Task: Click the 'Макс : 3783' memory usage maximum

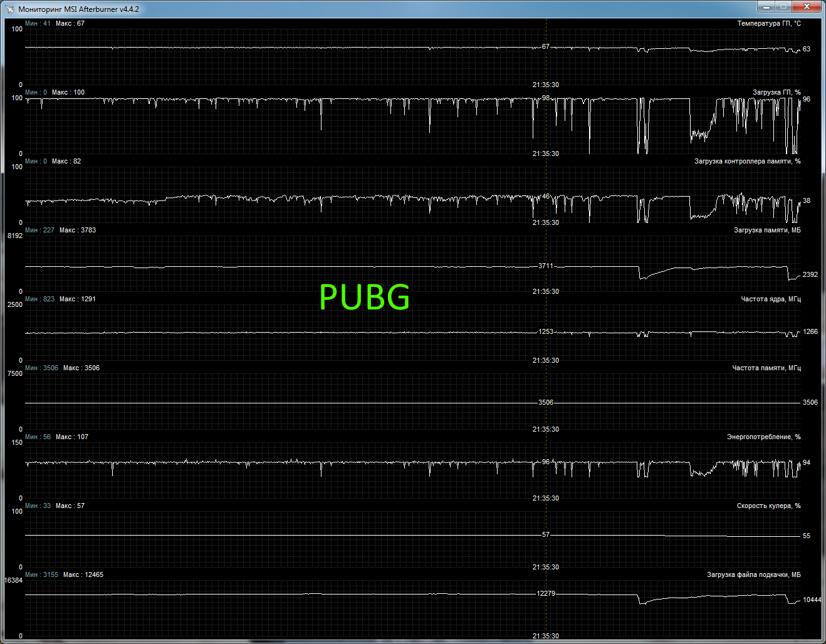Action: pos(78,231)
